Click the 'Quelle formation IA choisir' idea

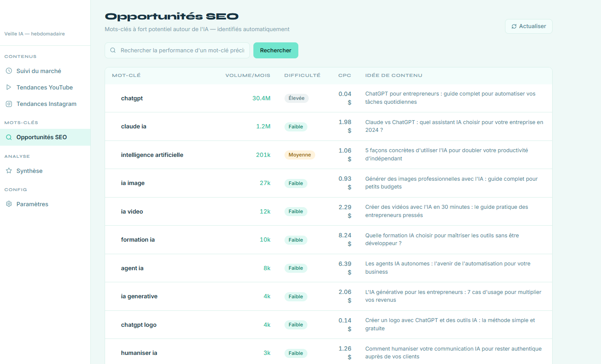tap(442, 239)
